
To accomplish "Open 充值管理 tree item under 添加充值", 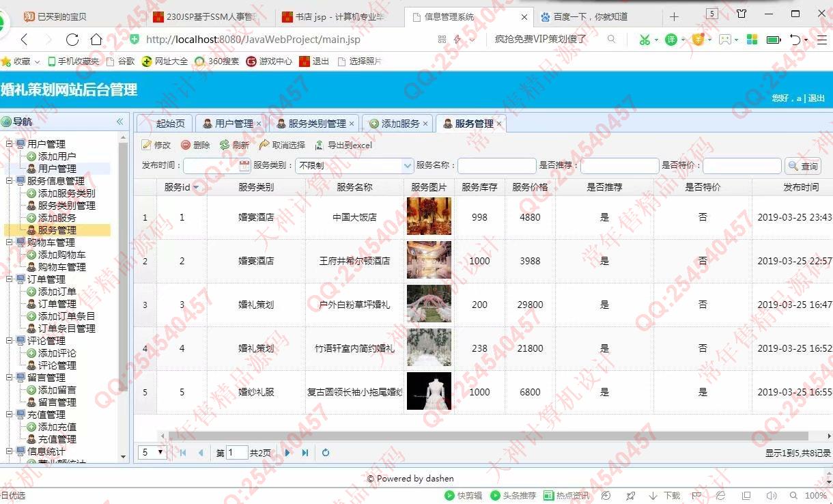I will [x=57, y=439].
